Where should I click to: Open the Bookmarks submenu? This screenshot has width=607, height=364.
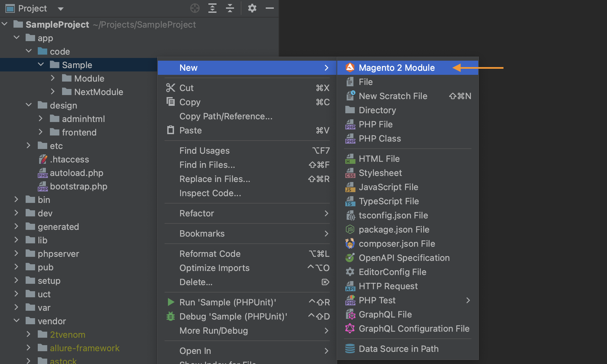pos(247,234)
